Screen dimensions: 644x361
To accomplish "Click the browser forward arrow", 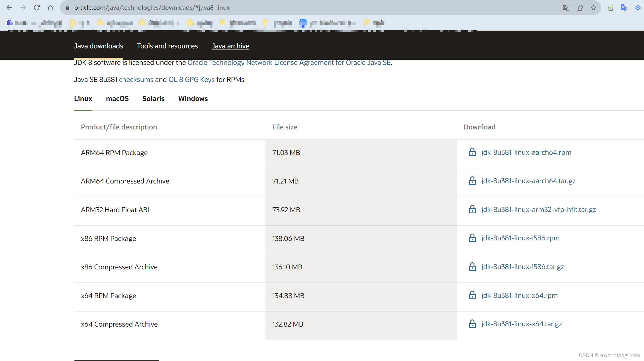I will pos(23,8).
